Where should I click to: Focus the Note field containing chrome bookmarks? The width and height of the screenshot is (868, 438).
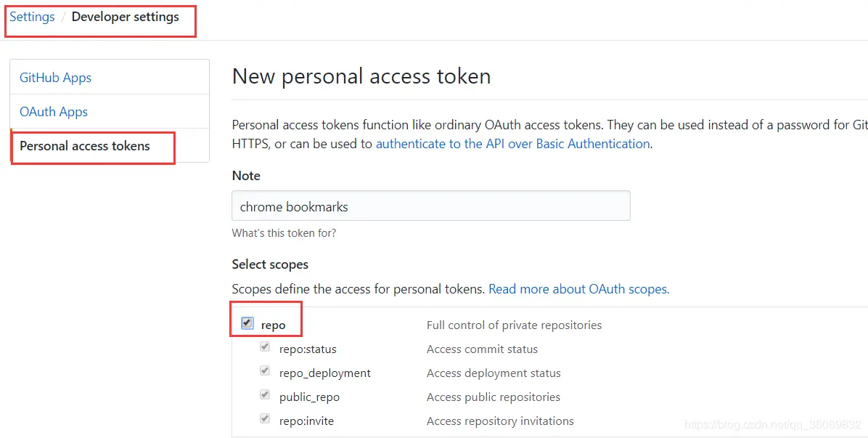click(x=430, y=206)
